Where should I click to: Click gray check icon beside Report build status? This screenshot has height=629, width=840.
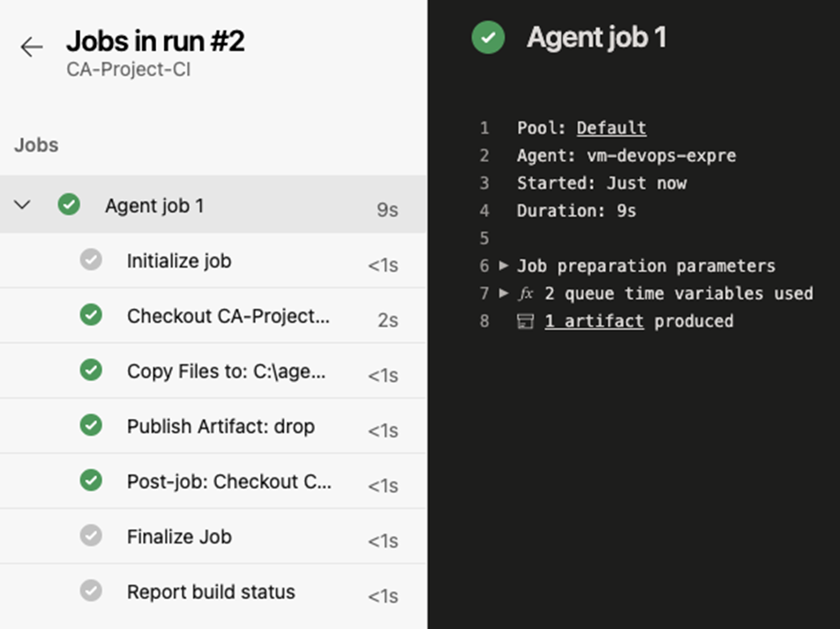[91, 590]
